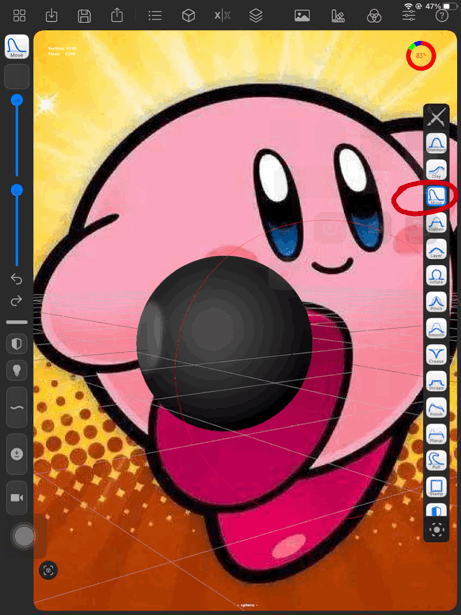461x615 pixels.
Task: Select the Pinch brush
Action: (436, 302)
